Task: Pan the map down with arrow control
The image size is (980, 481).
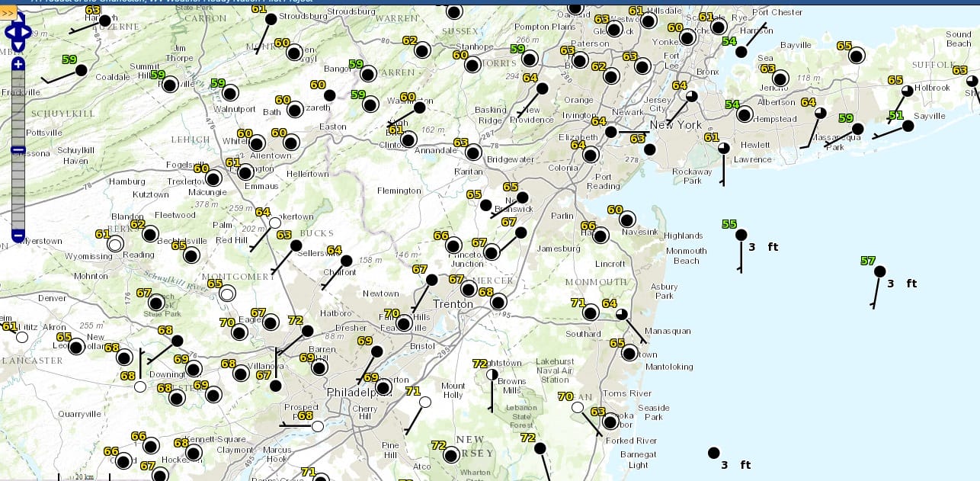Action: 18,46
